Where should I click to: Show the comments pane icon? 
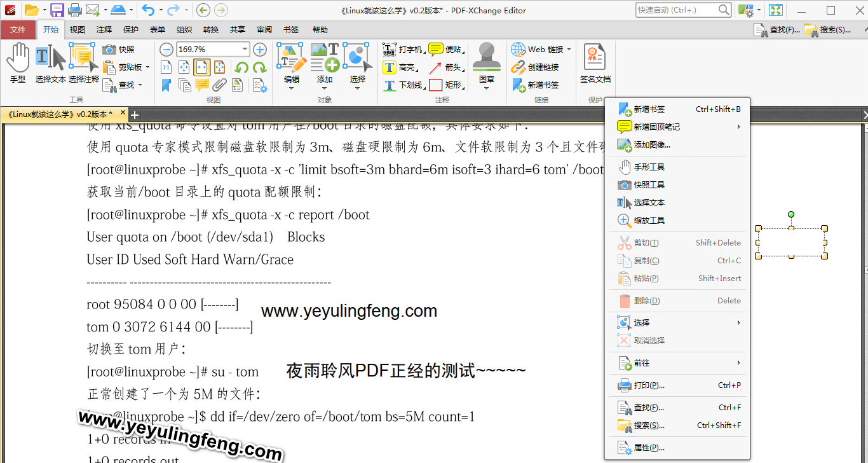(202, 85)
